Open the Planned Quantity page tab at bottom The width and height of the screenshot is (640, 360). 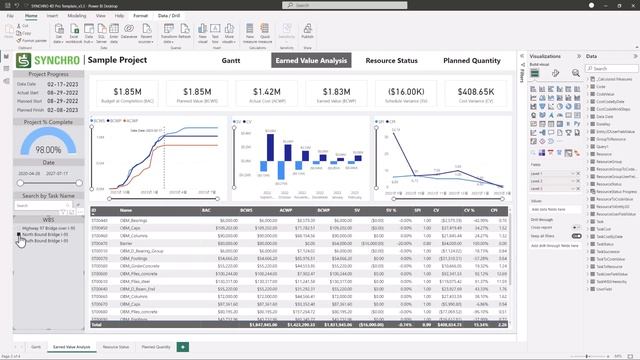156,347
